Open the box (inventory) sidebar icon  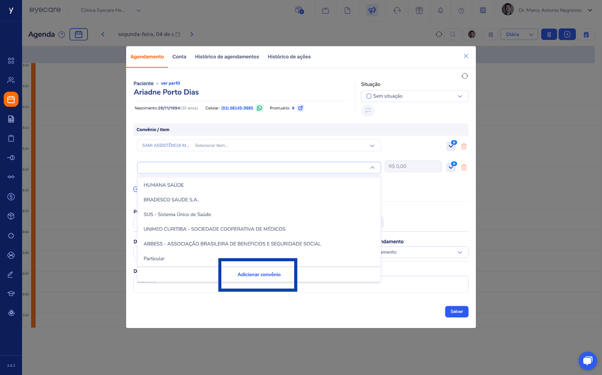pos(11,216)
